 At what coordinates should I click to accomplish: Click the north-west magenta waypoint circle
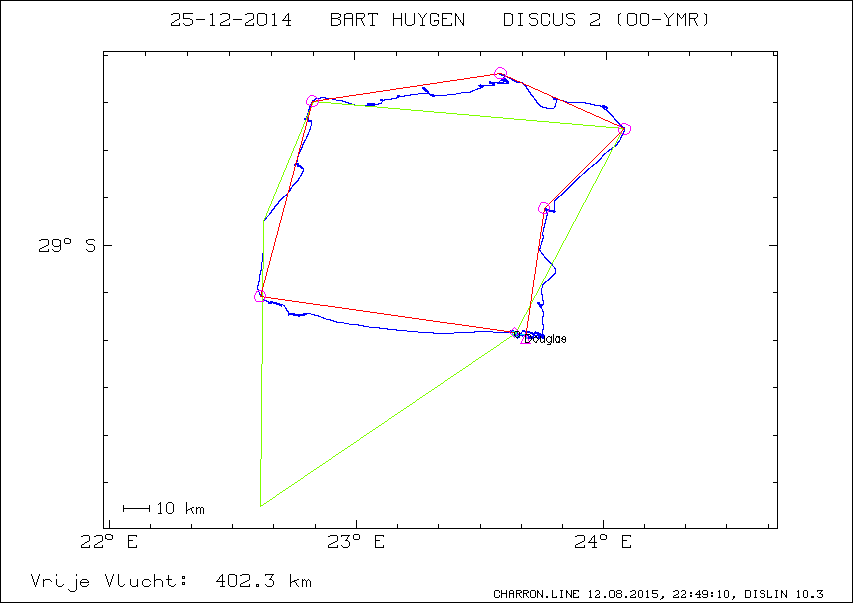coord(312,101)
